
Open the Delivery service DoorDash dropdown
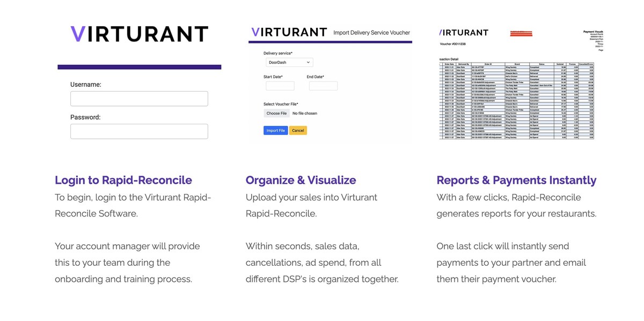289,63
